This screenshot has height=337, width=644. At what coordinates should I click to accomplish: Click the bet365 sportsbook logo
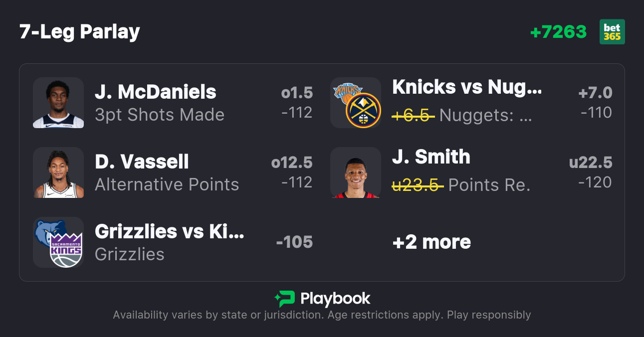click(x=612, y=32)
